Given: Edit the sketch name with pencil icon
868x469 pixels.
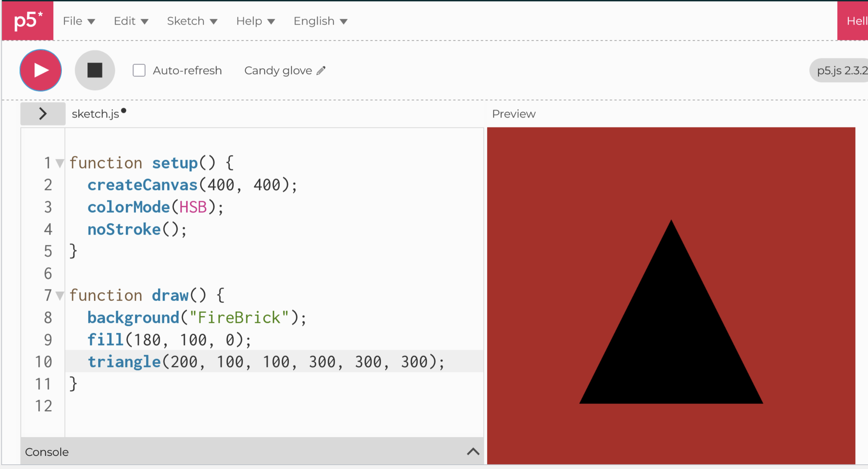Looking at the screenshot, I should click(x=321, y=70).
